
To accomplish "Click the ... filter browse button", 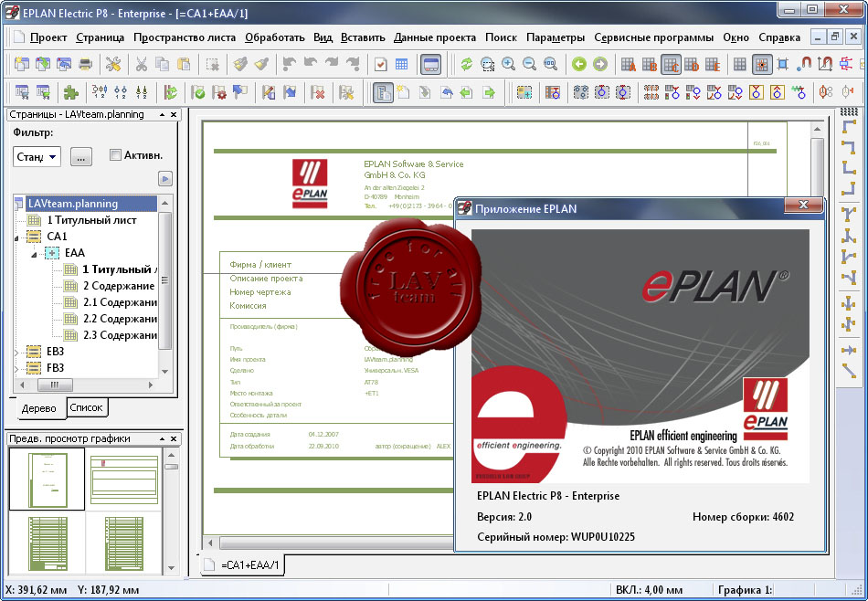I will [81, 157].
